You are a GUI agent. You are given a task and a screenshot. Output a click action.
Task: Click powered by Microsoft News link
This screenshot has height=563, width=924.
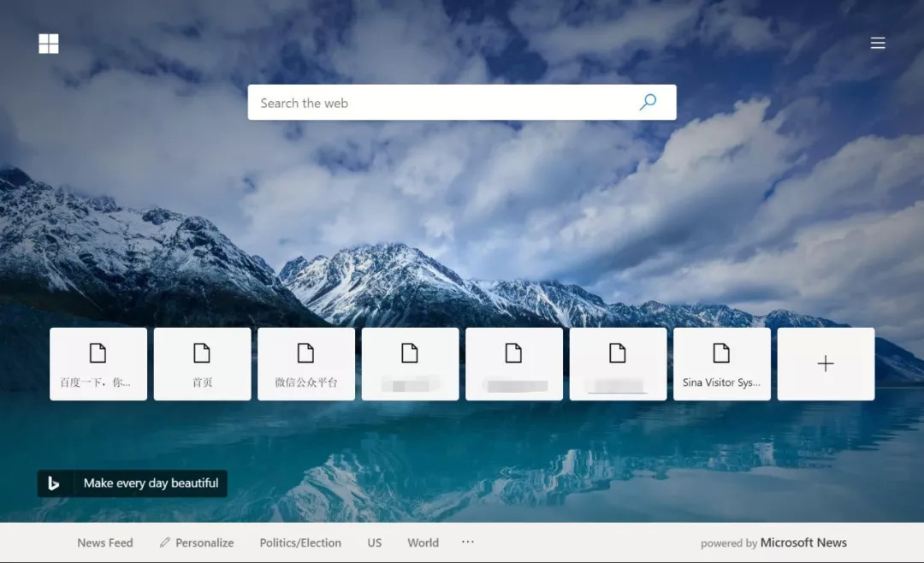pos(773,543)
